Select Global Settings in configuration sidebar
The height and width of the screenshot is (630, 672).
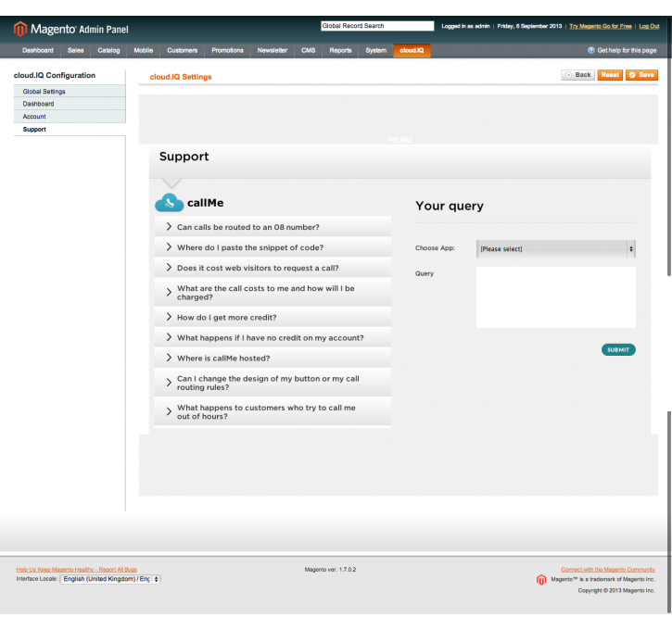pyautogui.click(x=70, y=91)
